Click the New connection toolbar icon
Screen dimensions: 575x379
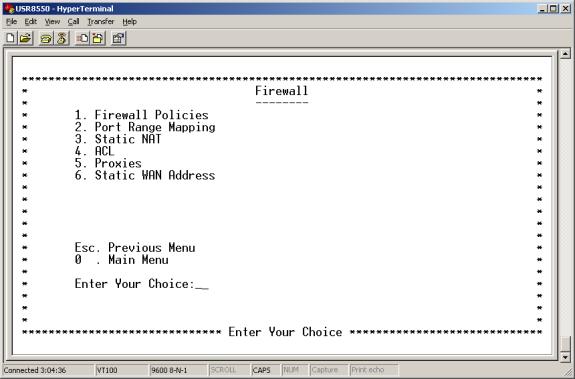(x=10, y=38)
